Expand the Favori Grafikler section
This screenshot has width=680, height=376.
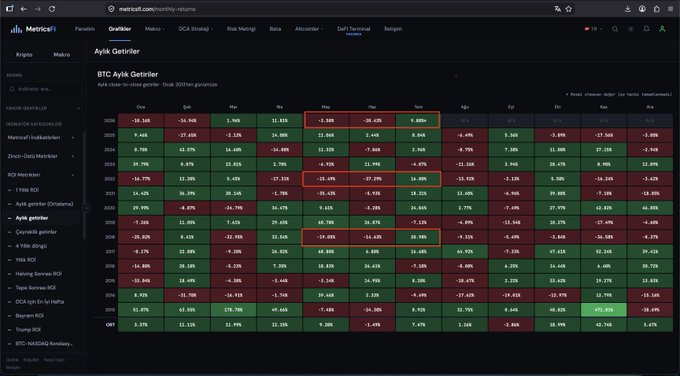42,108
